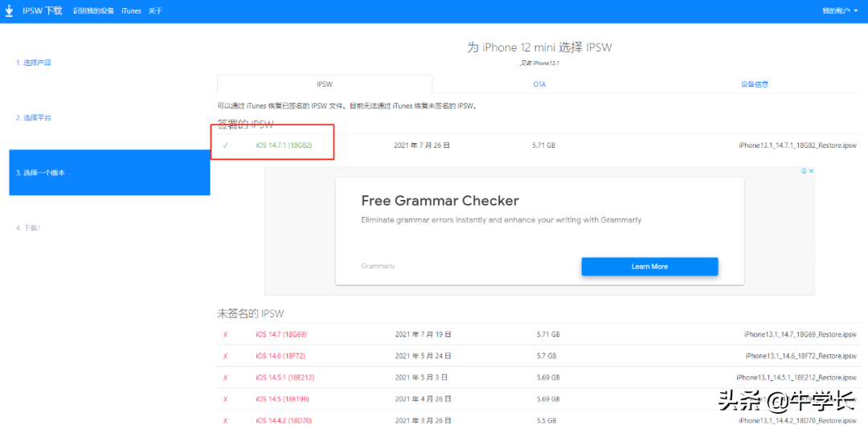This screenshot has height=425, width=868.
Task: Click red X icon for iOS 14.4.2
Action: pyautogui.click(x=225, y=420)
